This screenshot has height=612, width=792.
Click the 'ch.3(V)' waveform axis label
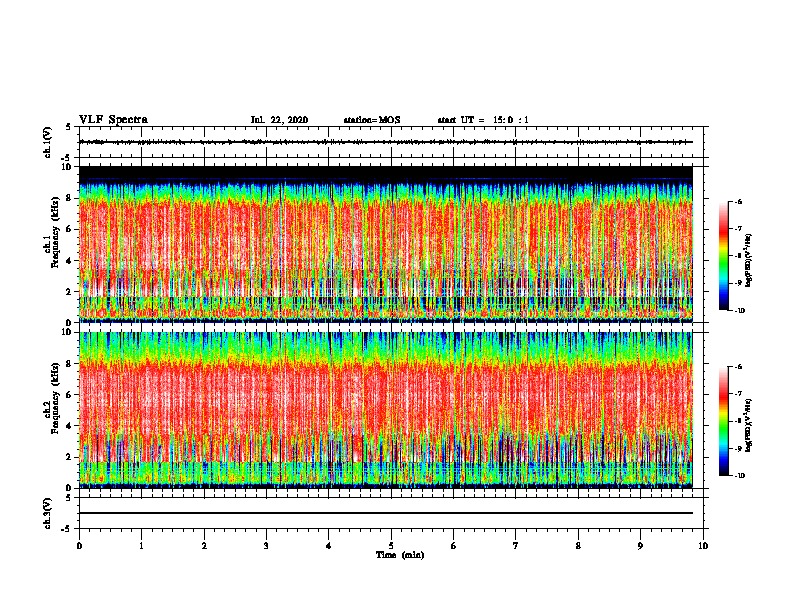48,513
